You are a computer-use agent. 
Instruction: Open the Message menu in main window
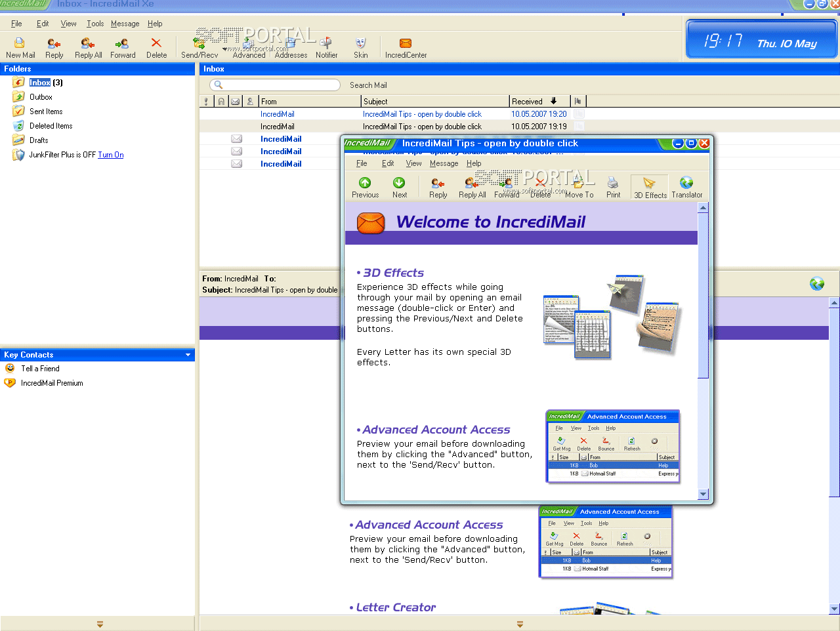[125, 24]
